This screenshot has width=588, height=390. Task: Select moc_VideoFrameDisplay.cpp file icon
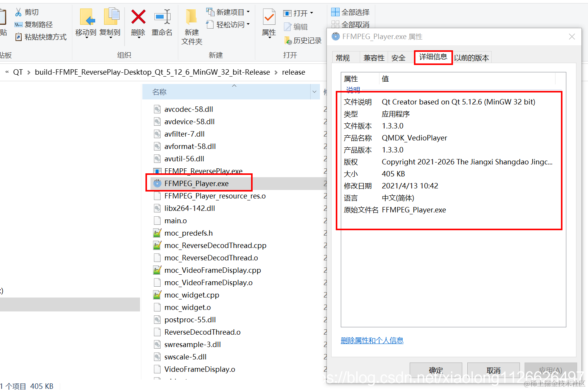[x=157, y=270]
